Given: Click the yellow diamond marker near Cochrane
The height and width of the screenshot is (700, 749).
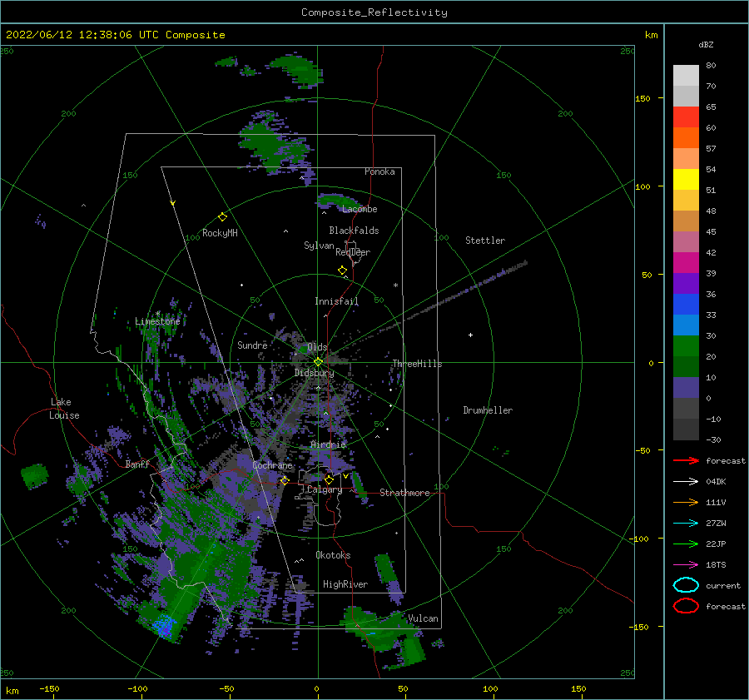Looking at the screenshot, I should point(285,480).
